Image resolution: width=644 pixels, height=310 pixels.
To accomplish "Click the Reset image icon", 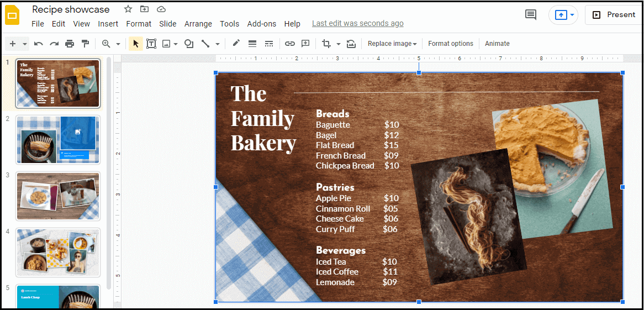I will click(351, 44).
